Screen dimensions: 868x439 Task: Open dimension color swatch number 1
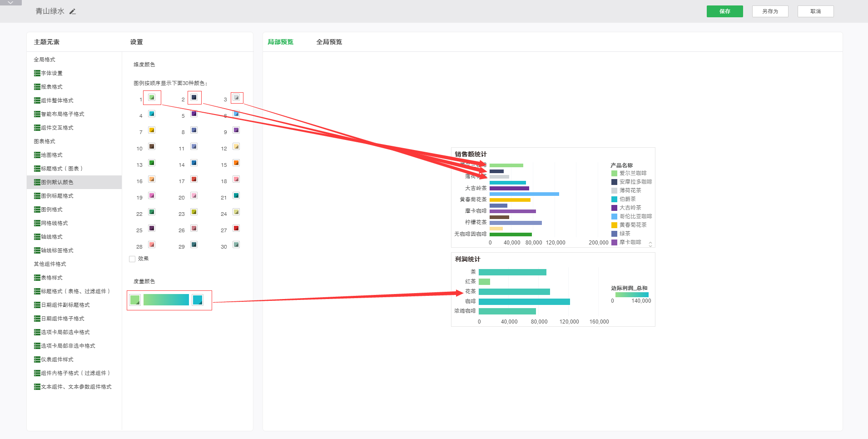pos(152,98)
